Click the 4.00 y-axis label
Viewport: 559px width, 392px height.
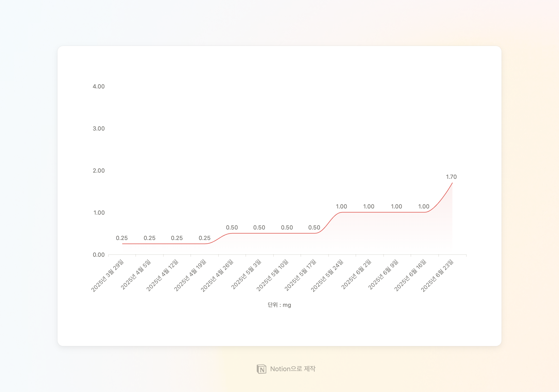coord(99,87)
